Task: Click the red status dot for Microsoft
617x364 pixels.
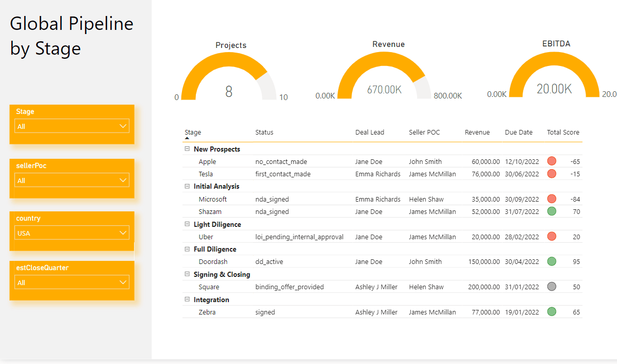Action: [x=552, y=199]
